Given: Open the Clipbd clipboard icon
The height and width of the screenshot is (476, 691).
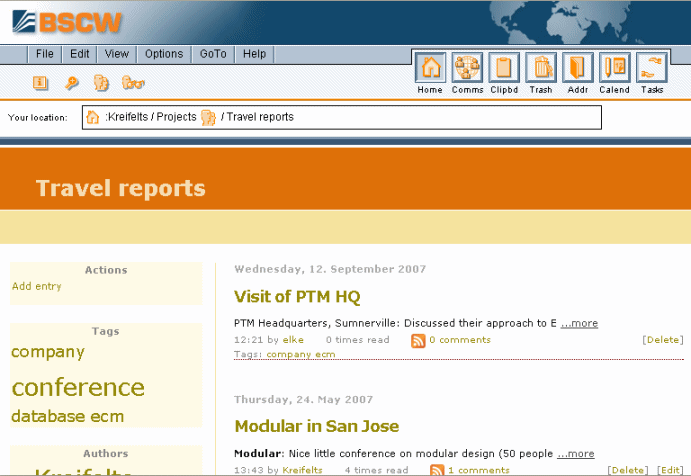Looking at the screenshot, I should [x=504, y=68].
